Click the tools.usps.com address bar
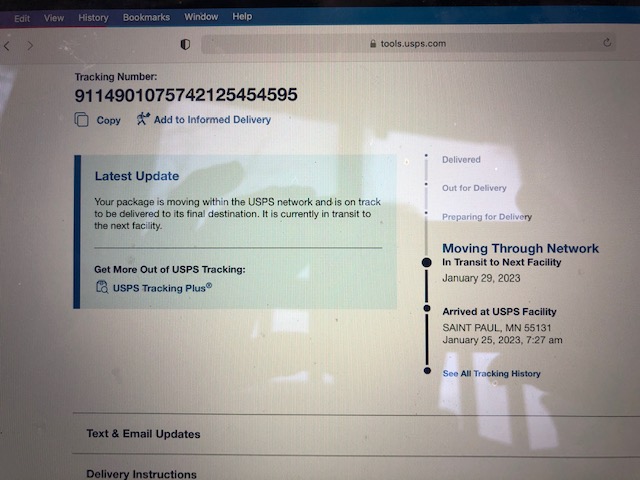The width and height of the screenshot is (640, 480). 409,43
